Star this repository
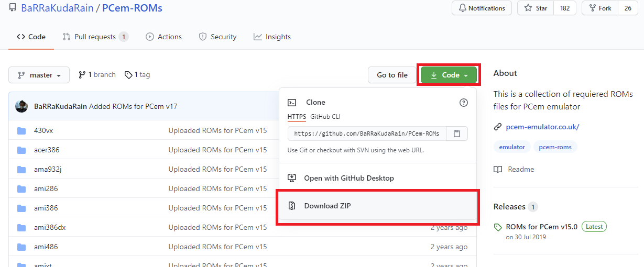 tap(536, 8)
